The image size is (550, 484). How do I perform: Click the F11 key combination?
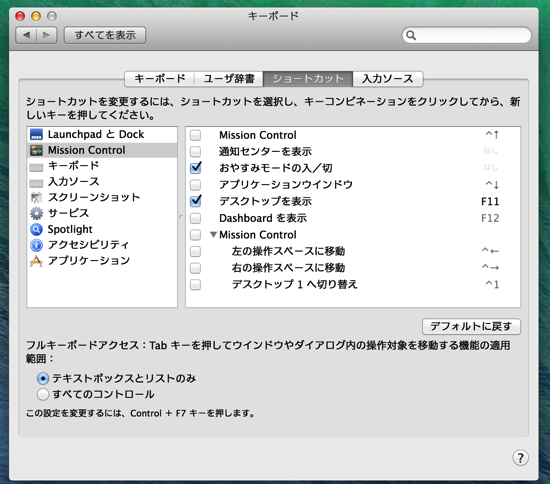click(x=490, y=202)
